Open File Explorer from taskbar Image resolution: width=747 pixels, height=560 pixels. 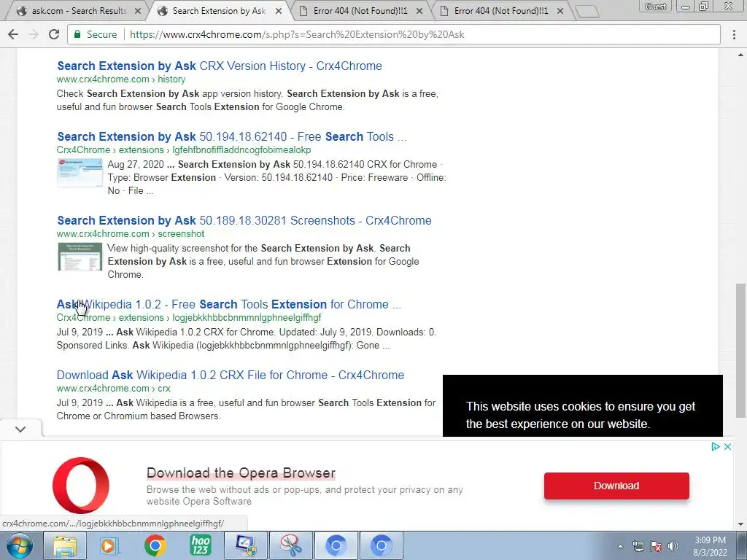pos(65,545)
